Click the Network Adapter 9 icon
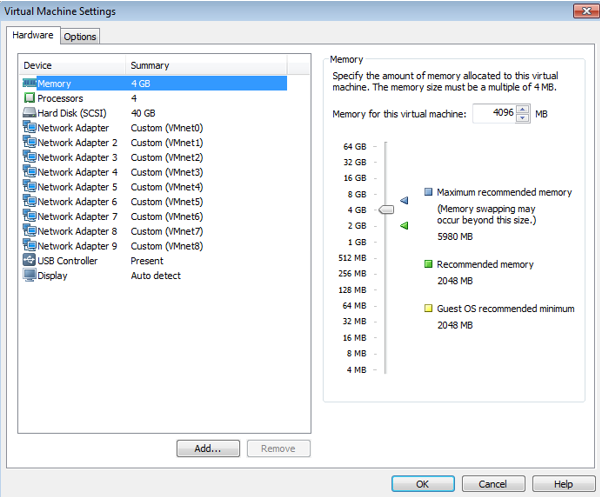 [28, 246]
